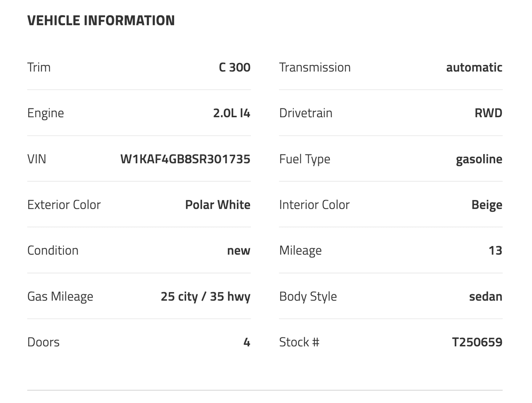
Task: Click the Beige interior color value
Action: tap(487, 205)
